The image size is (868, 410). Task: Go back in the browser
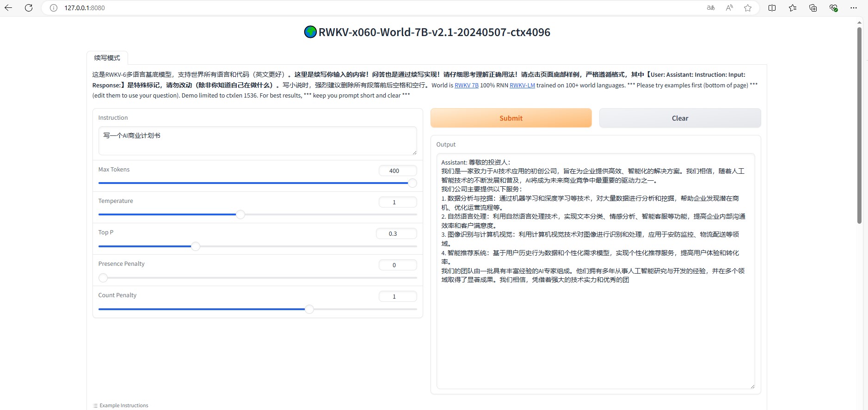point(8,8)
